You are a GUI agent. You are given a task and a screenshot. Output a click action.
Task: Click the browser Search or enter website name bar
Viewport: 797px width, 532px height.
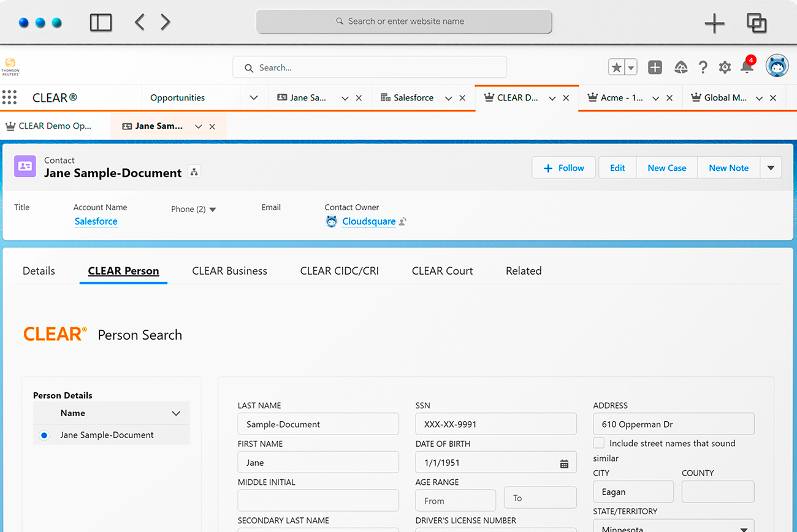pos(404,21)
